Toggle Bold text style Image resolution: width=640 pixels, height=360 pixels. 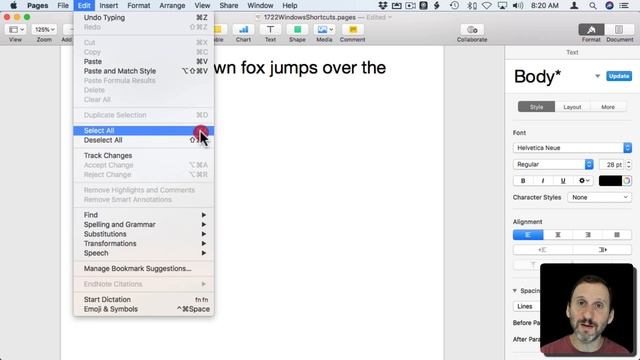(523, 180)
